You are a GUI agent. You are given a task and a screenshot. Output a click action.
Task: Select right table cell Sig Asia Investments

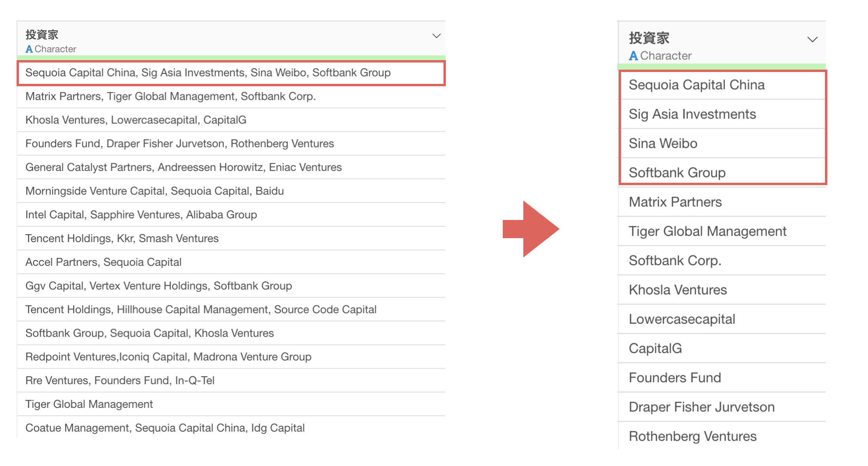tap(722, 114)
